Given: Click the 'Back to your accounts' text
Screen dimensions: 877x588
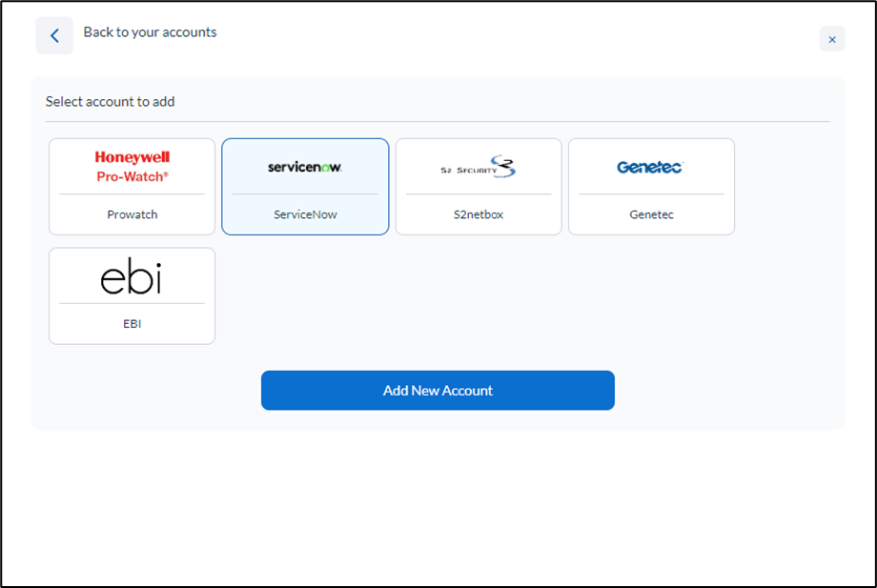Looking at the screenshot, I should 150,32.
